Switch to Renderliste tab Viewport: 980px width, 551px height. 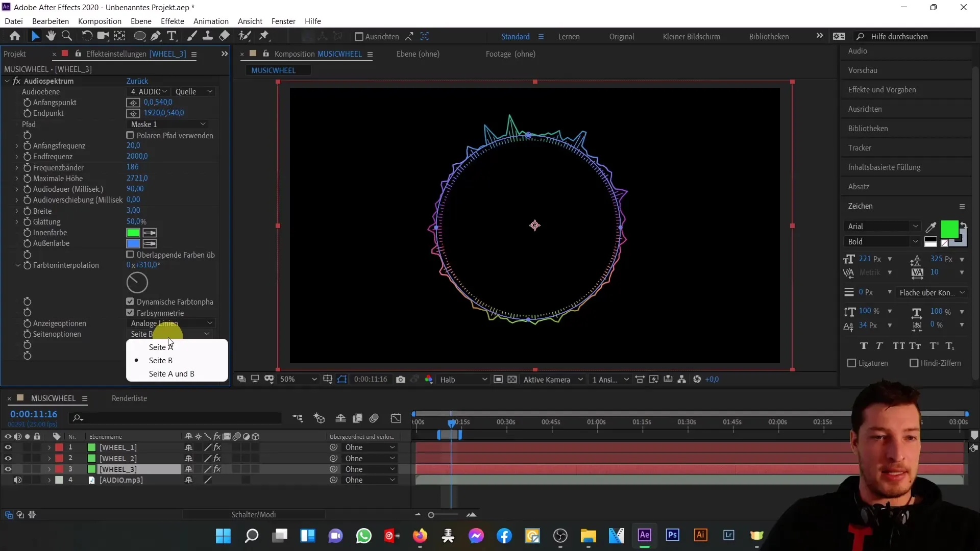tap(129, 398)
